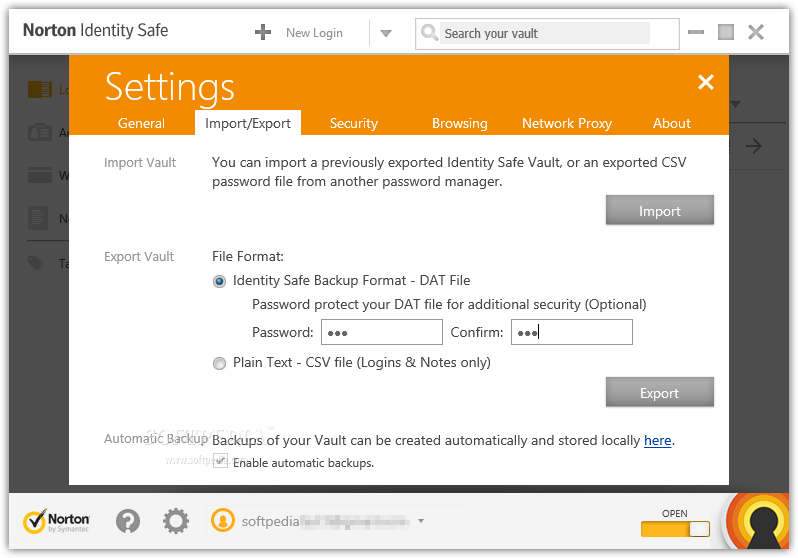The height and width of the screenshot is (558, 798).
Task: Toggle Enable automatic backups checkbox
Action: tap(220, 461)
